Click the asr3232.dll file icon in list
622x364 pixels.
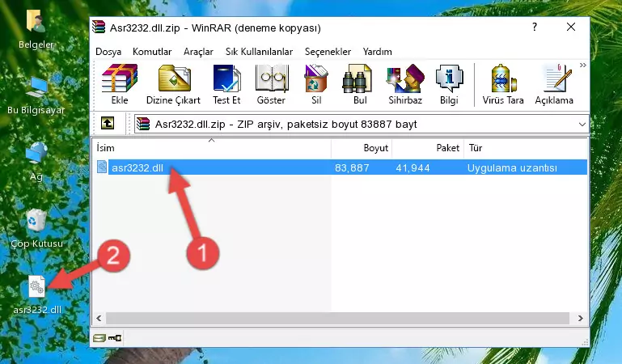102,167
